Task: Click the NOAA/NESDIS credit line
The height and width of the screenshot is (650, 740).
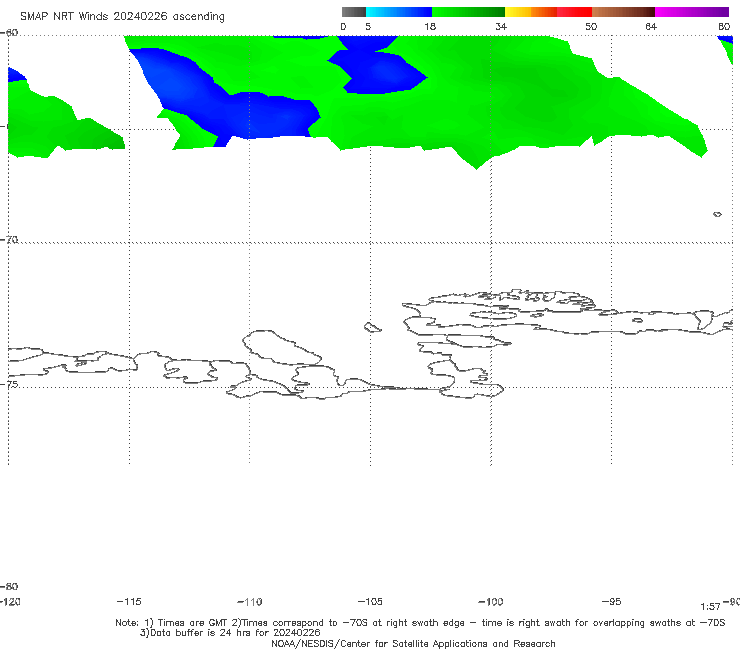Action: tap(413, 643)
